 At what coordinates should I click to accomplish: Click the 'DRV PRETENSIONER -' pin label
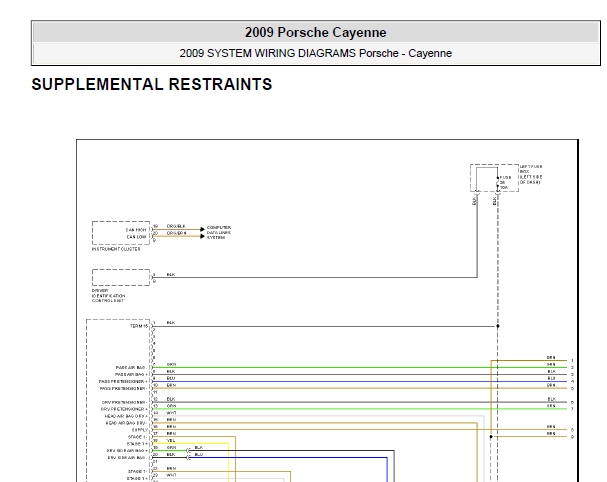click(124, 402)
